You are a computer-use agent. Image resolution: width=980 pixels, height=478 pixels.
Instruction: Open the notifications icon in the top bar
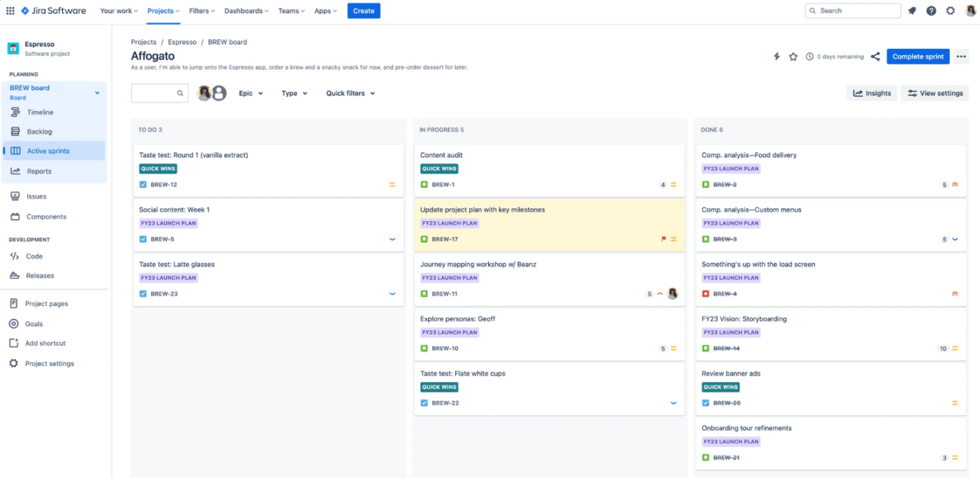click(x=912, y=10)
